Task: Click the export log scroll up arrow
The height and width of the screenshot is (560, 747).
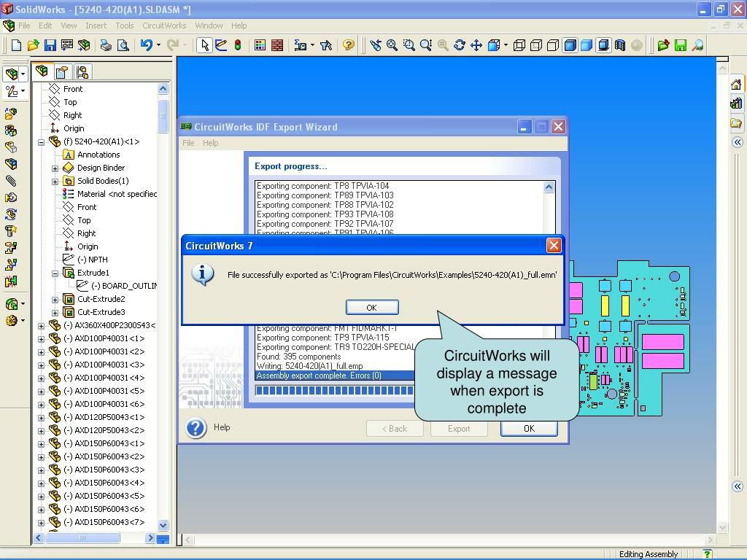Action: (x=549, y=187)
